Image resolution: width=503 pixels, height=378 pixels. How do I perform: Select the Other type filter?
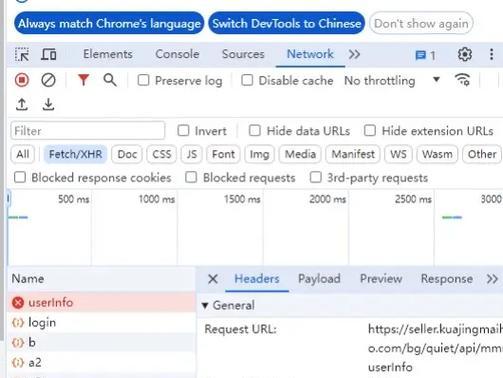(x=482, y=154)
